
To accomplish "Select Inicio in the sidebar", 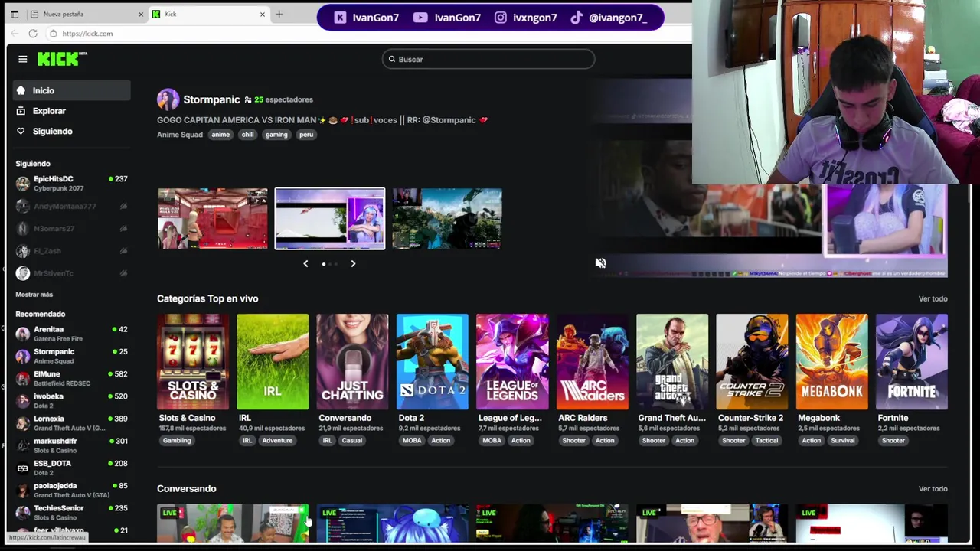I will pyautogui.click(x=72, y=90).
